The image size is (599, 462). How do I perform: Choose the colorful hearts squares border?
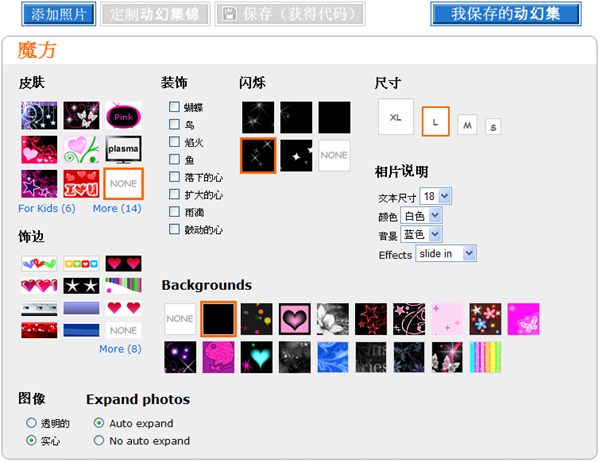coord(81,264)
